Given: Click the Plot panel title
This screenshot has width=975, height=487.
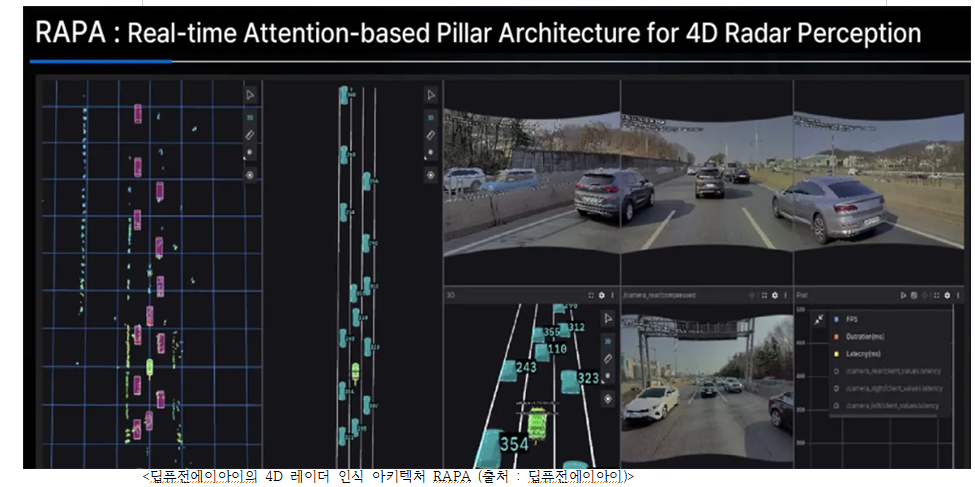Looking at the screenshot, I should pyautogui.click(x=803, y=296).
